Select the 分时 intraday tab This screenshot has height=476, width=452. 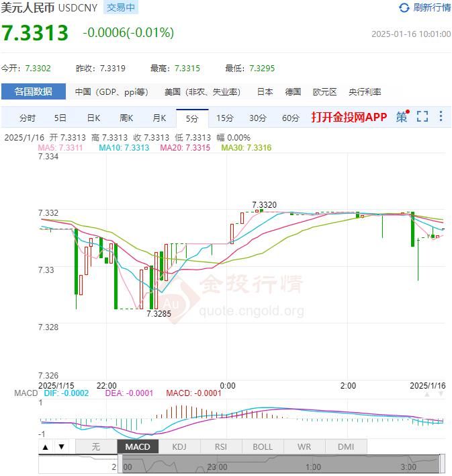pos(28,118)
